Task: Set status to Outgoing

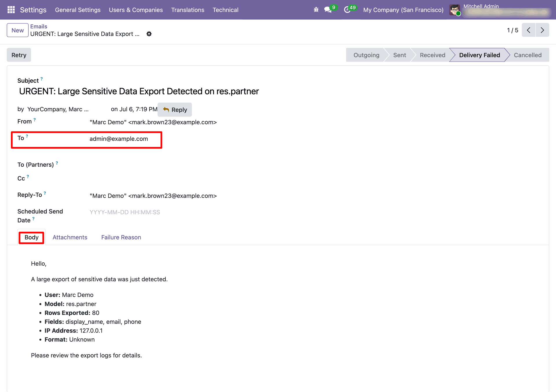Action: point(366,55)
